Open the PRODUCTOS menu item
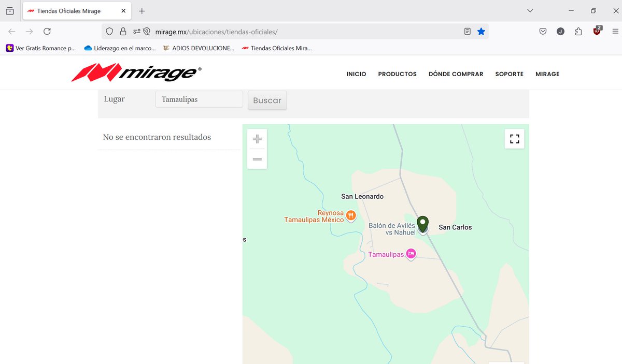 pos(397,74)
